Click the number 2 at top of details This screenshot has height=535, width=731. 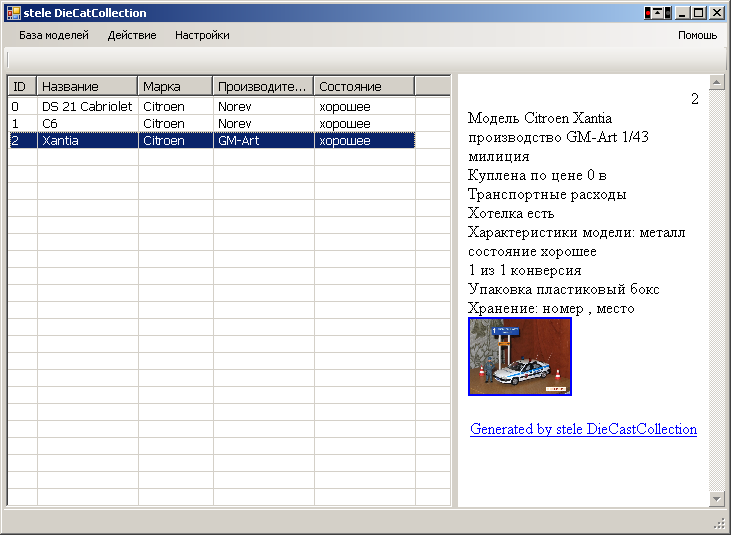(x=695, y=99)
